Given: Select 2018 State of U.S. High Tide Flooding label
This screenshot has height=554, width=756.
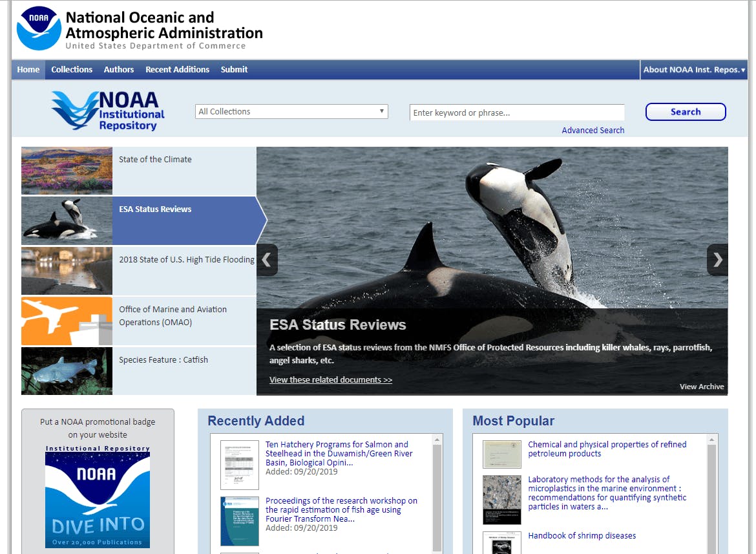Looking at the screenshot, I should pyautogui.click(x=187, y=259).
